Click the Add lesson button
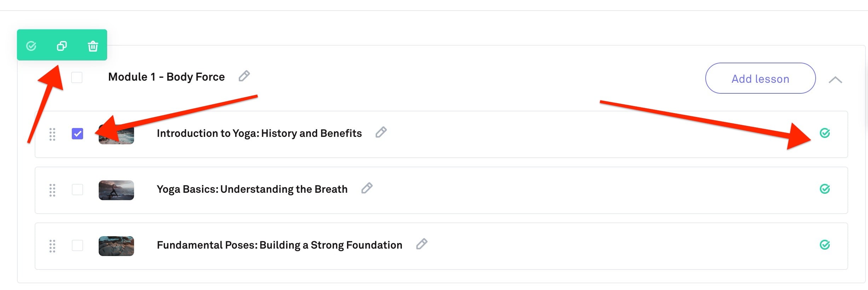 click(x=760, y=79)
